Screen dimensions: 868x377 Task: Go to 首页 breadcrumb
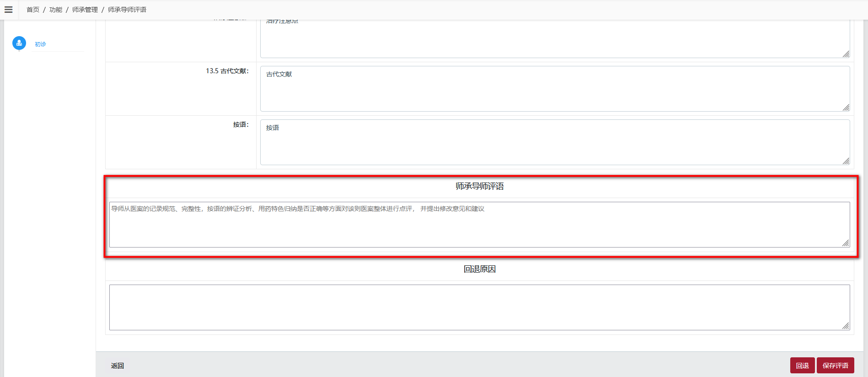pyautogui.click(x=33, y=10)
